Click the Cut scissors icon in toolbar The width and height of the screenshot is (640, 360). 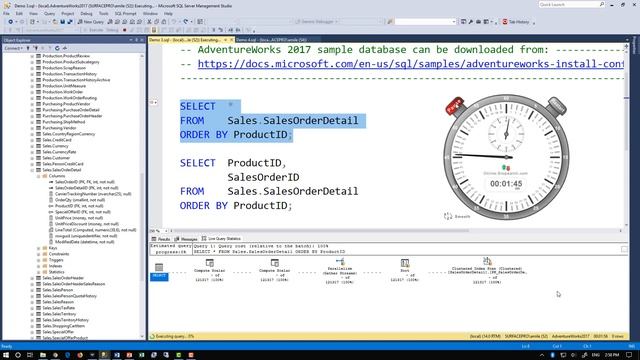coord(149,22)
